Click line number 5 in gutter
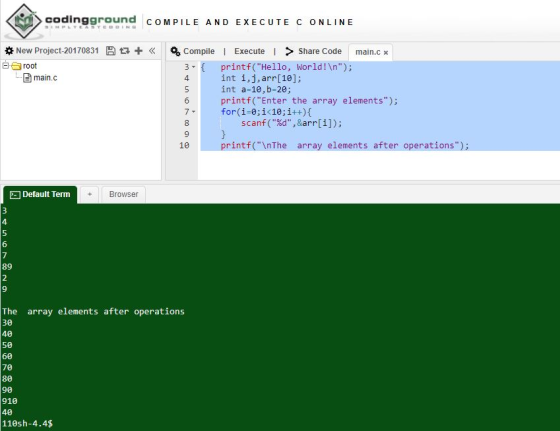Viewport: 560px width, 431px height. [x=186, y=89]
